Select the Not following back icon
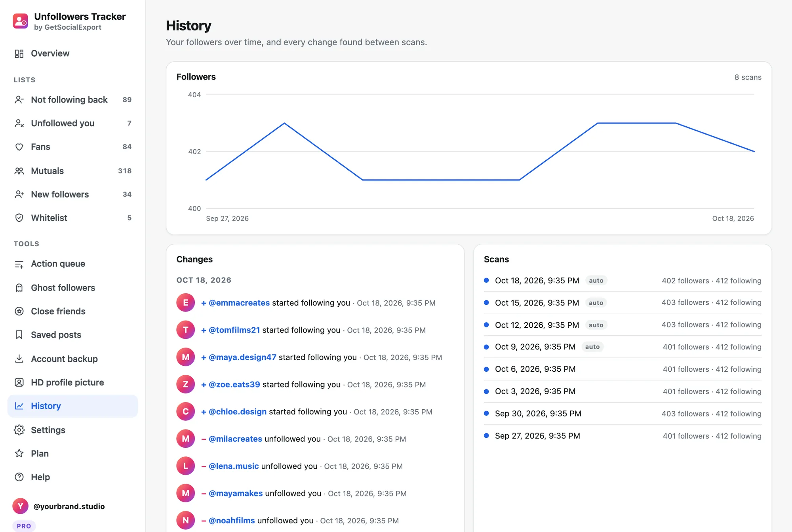Viewport: 792px width, 532px height. click(x=19, y=100)
